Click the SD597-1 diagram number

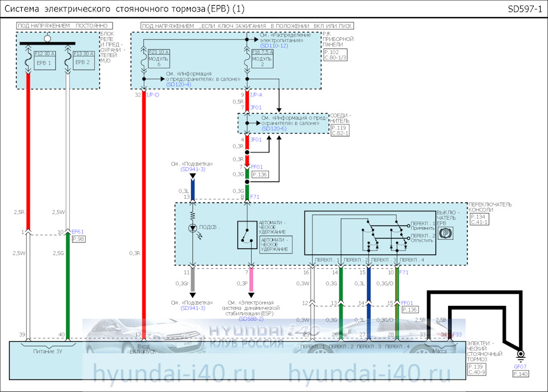[x=525, y=9]
